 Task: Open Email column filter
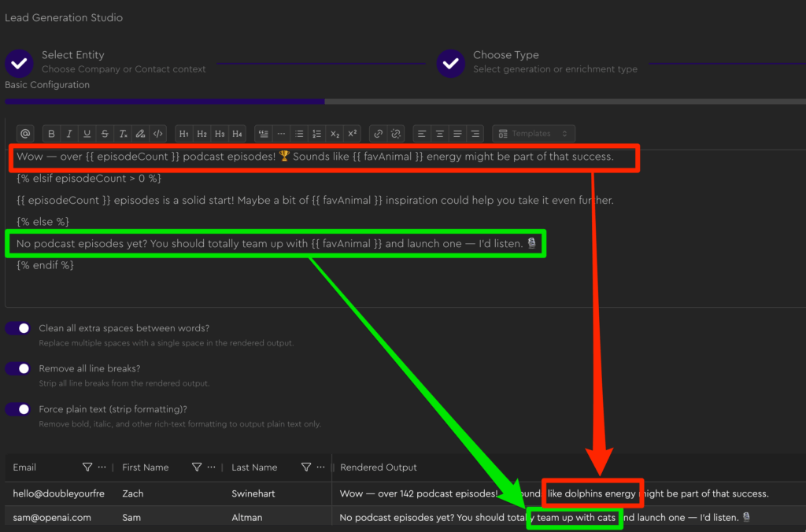pos(87,467)
